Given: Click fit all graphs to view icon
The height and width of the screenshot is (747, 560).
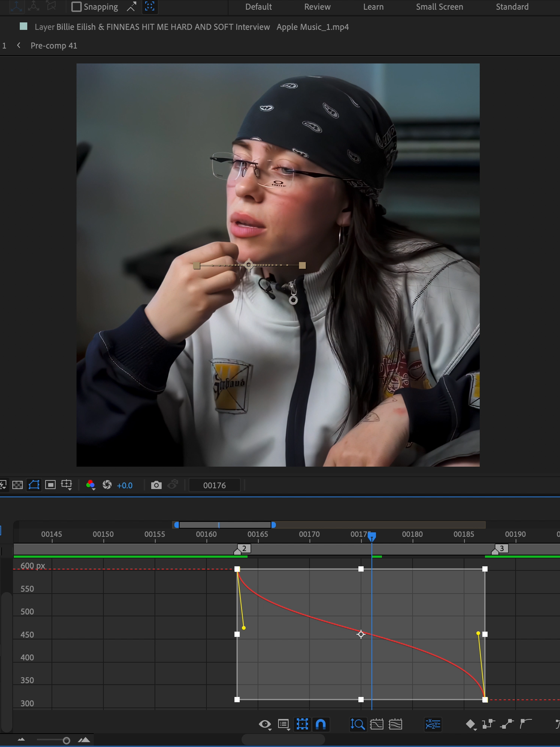Looking at the screenshot, I should pyautogui.click(x=395, y=724).
